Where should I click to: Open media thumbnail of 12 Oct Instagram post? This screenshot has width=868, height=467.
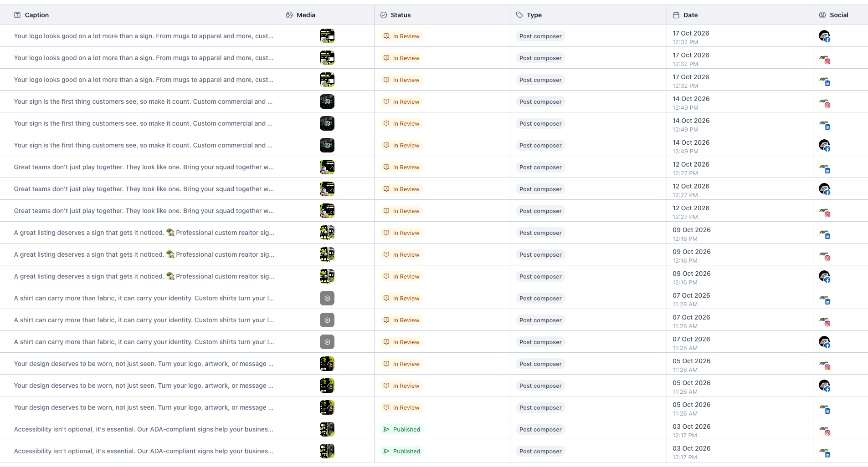pos(327,211)
